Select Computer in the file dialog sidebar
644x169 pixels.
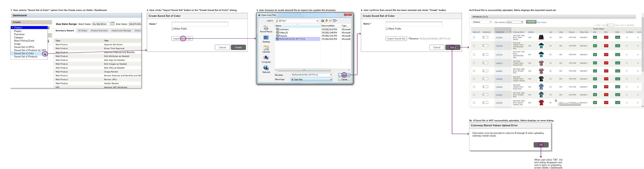tap(266, 59)
